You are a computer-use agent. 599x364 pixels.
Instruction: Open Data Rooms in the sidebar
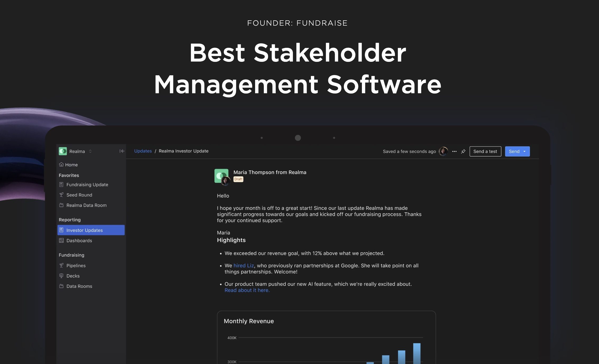point(79,286)
